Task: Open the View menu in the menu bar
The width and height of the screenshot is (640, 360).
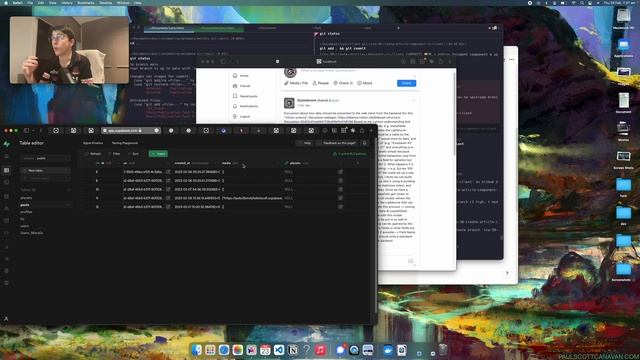Action: 53,2
